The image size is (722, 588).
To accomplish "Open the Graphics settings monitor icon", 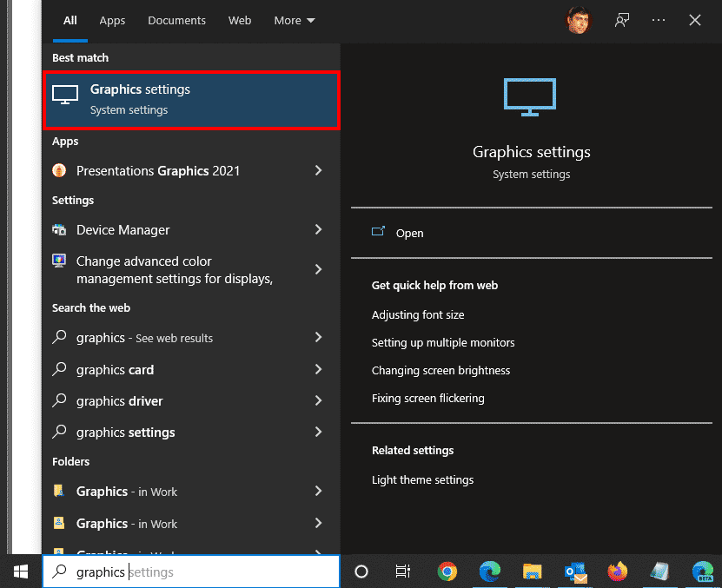I will 64,96.
